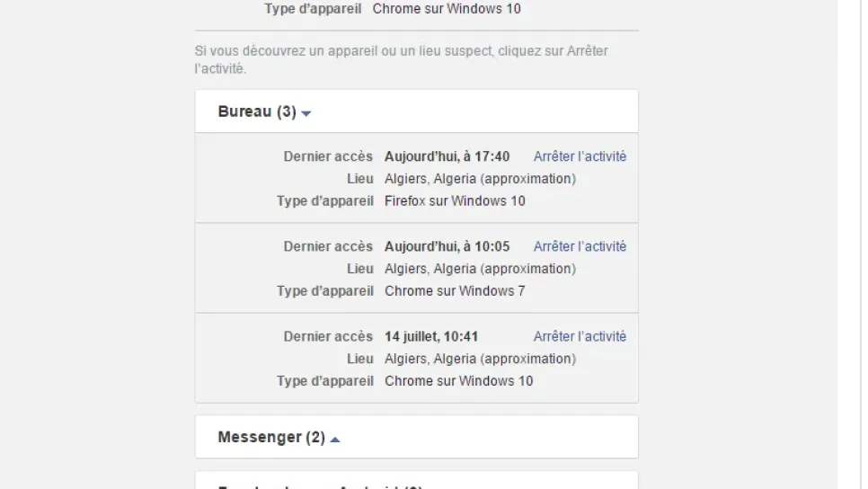Click the location of the 10:05 session
The width and height of the screenshot is (868, 489).
[480, 268]
